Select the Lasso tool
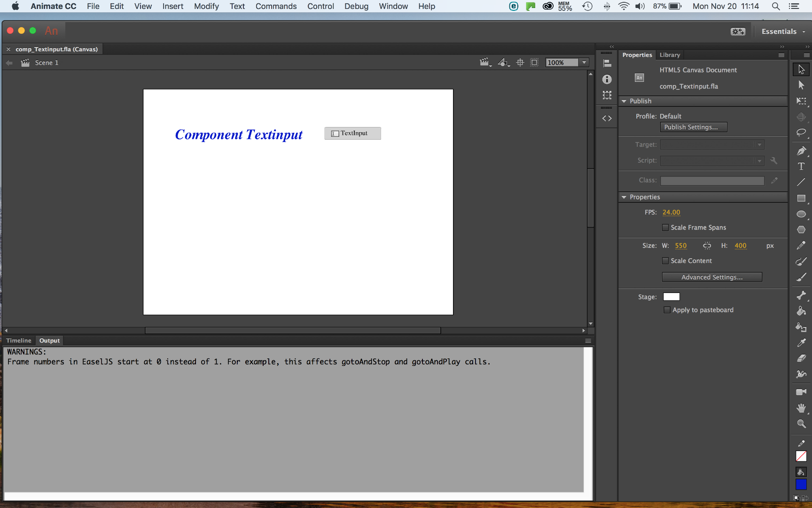 tap(801, 133)
